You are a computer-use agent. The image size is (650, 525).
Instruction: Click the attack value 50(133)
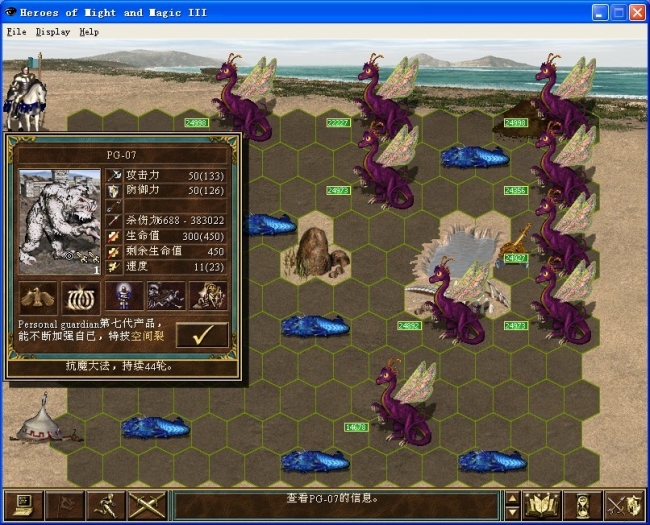coord(206,176)
